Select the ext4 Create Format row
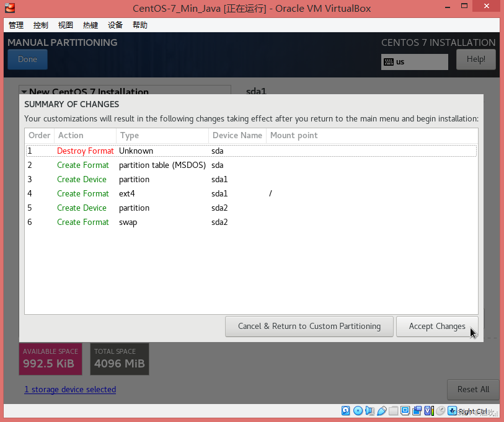 point(251,193)
